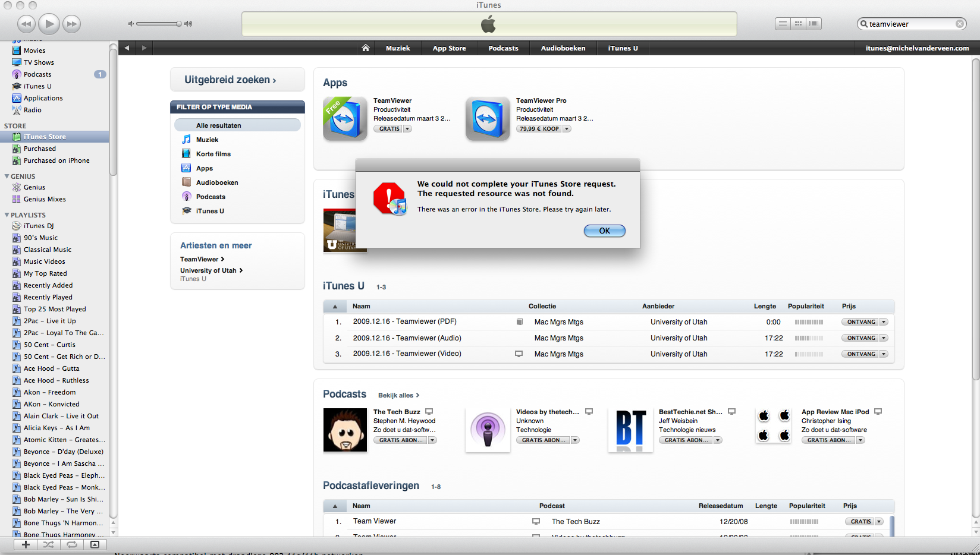Open the TeamViewer Pro app icon
The image size is (980, 555).
488,118
